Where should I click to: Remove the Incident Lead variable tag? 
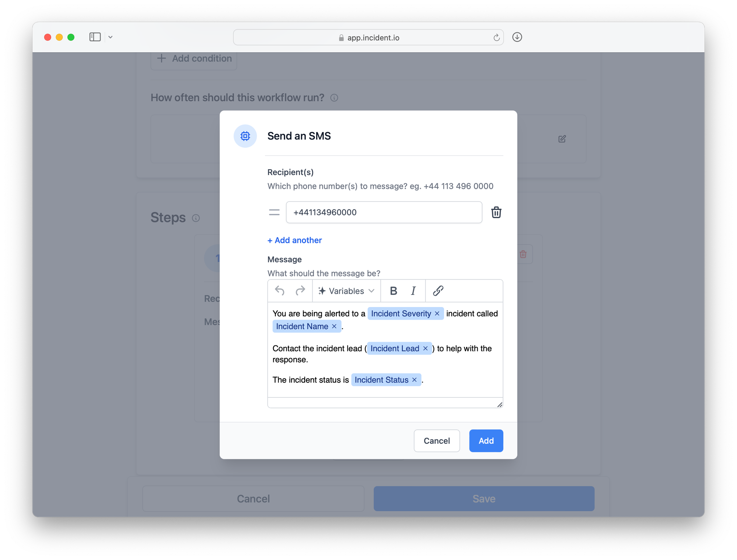pyautogui.click(x=425, y=348)
